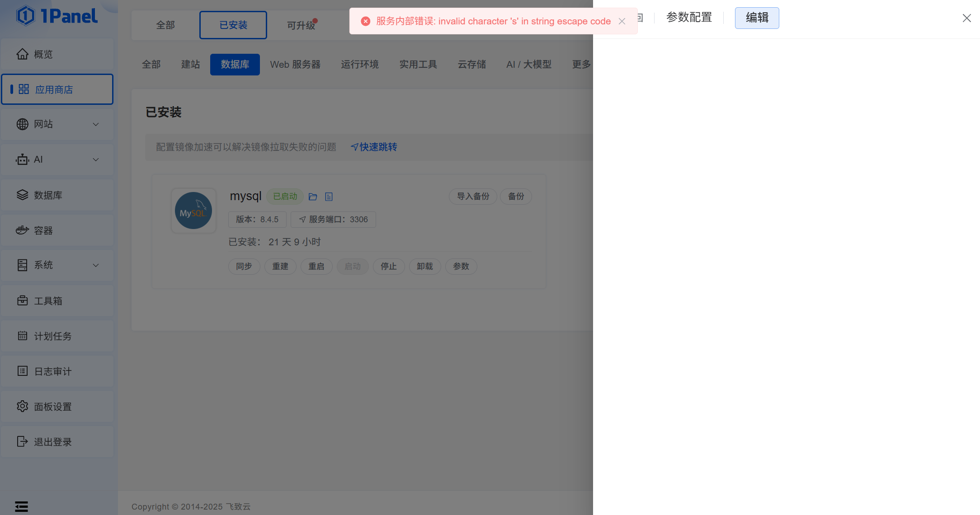
Task: Click the 日志审计 log icon
Action: coord(23,371)
